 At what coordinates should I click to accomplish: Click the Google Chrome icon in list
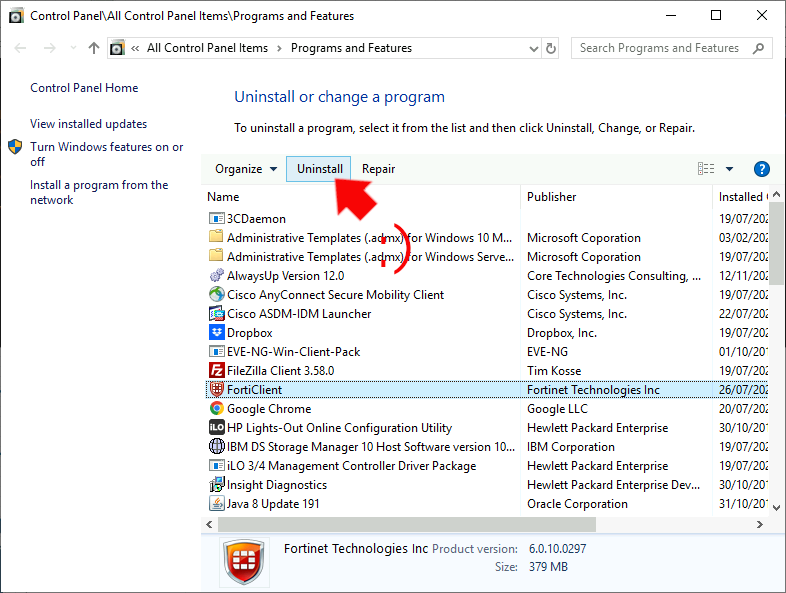pos(216,409)
